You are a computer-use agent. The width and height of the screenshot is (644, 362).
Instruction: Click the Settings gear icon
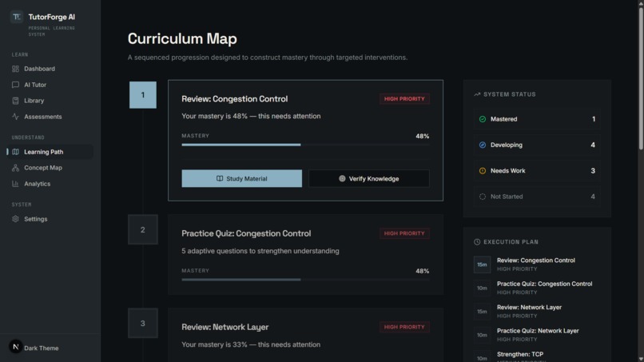tap(15, 219)
